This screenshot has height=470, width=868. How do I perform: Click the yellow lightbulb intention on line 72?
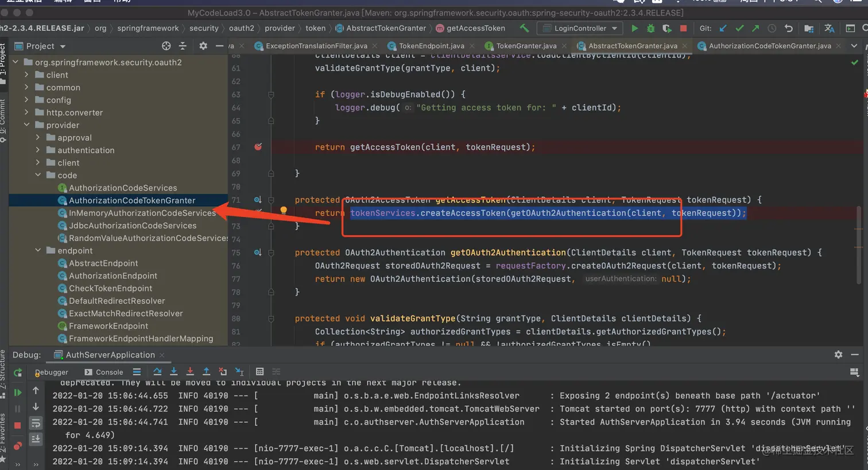coord(284,211)
